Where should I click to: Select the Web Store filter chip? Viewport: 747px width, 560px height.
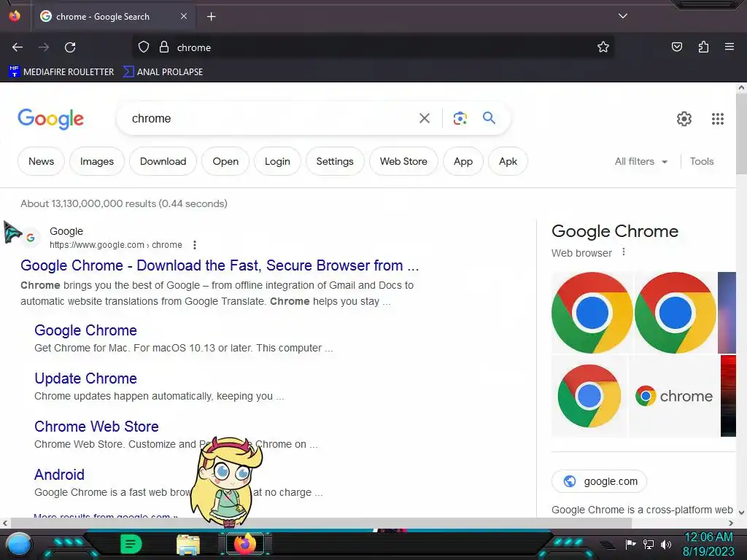tap(403, 161)
